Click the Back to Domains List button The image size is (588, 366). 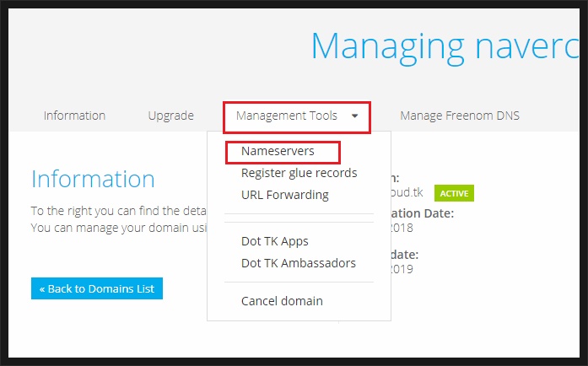point(97,288)
